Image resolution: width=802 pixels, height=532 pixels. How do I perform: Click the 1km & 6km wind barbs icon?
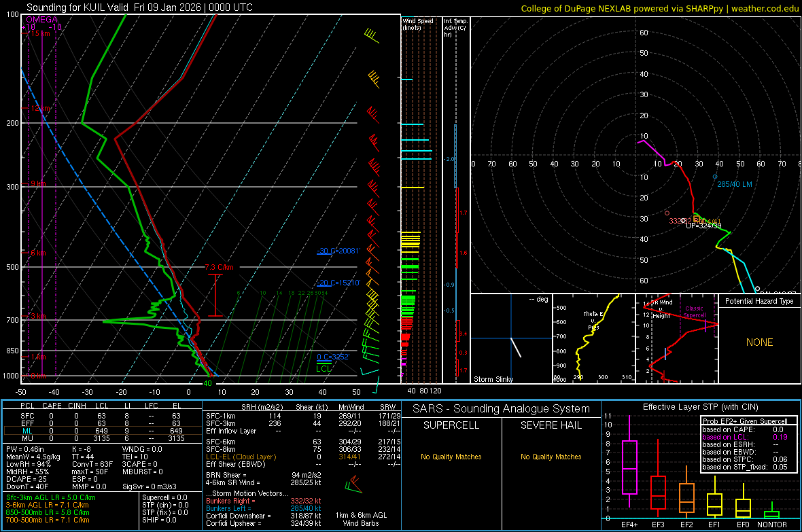point(353,484)
